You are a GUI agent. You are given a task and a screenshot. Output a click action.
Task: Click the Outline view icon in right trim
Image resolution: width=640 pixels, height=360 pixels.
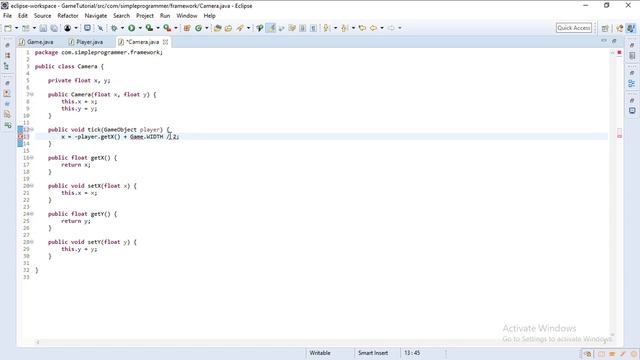632,83
